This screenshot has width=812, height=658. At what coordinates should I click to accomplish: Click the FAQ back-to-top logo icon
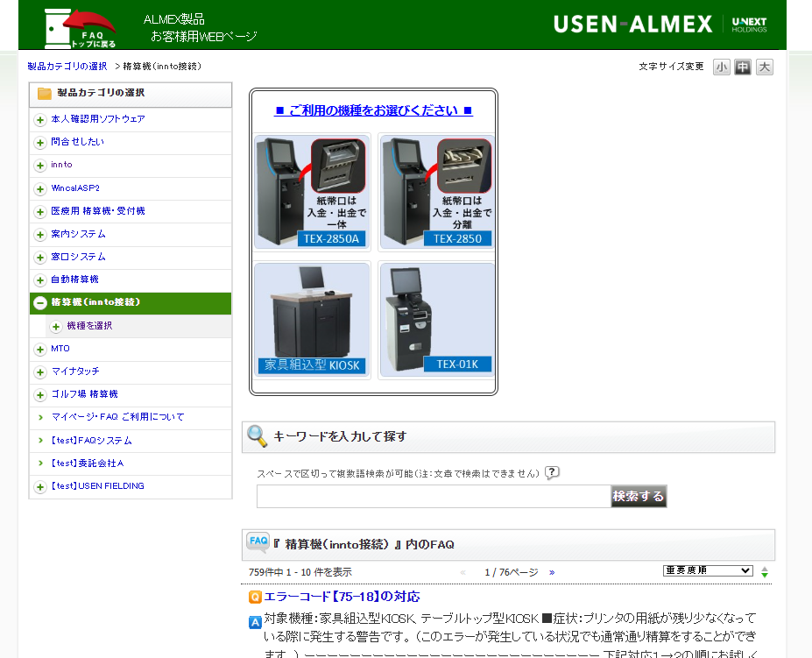79,26
